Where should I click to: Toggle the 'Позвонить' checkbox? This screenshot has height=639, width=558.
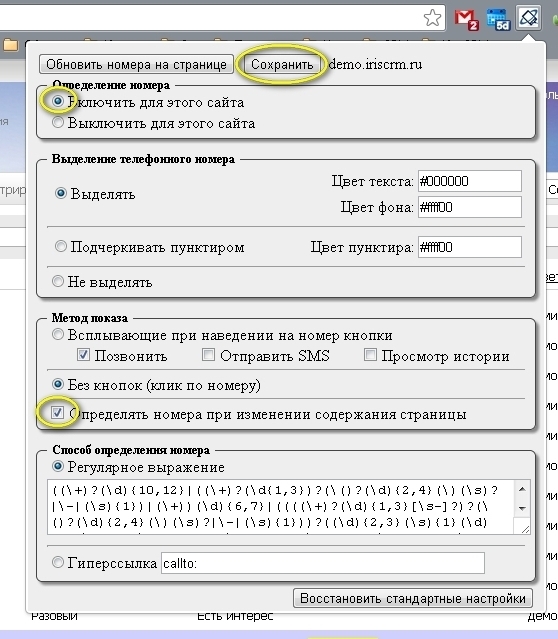click(x=83, y=355)
